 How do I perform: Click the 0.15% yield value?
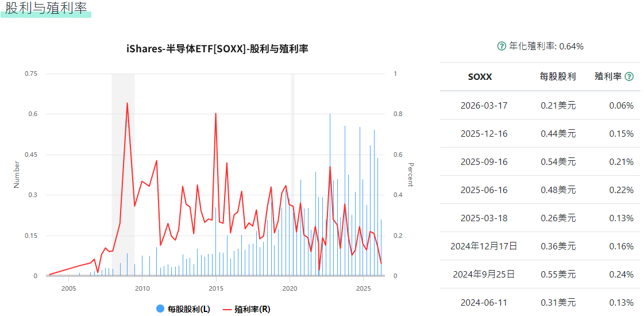click(x=622, y=133)
